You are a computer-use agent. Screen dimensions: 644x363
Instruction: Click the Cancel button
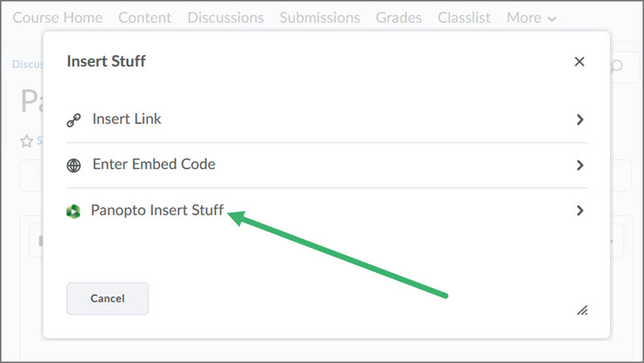[108, 299]
